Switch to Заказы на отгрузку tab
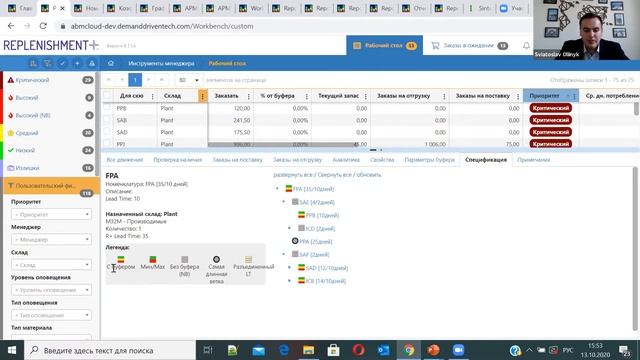Screen dimensions: 640x360 [x=298, y=160]
